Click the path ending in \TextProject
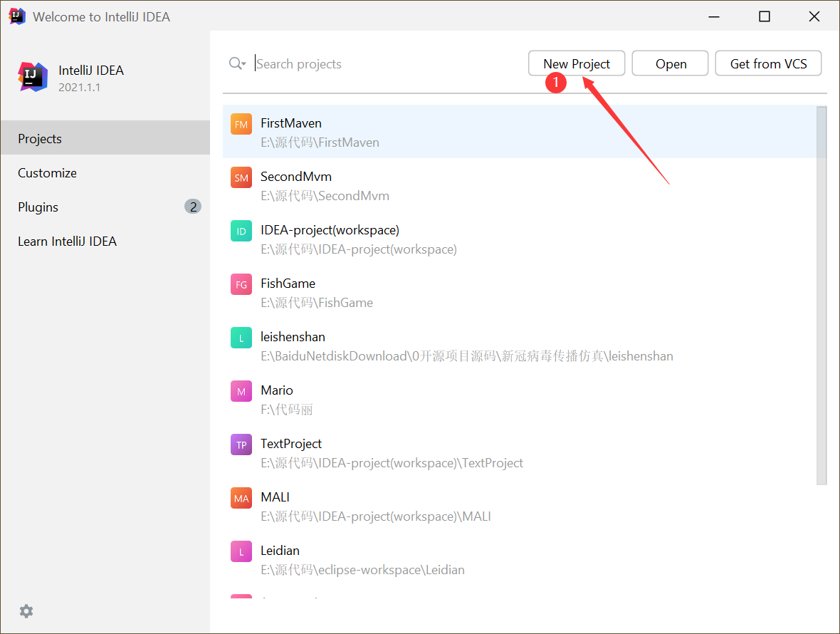Screen dimensions: 840x634 (392, 463)
